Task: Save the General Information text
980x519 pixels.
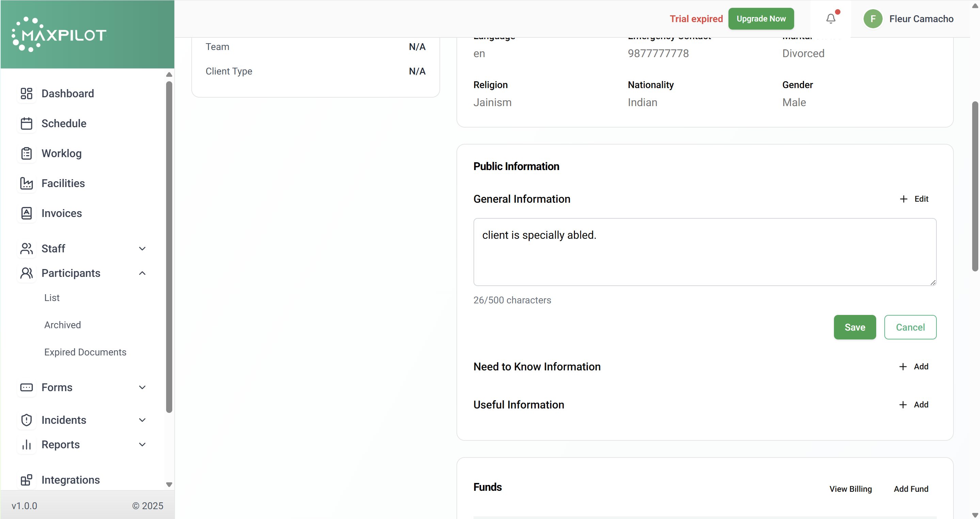Action: click(854, 327)
